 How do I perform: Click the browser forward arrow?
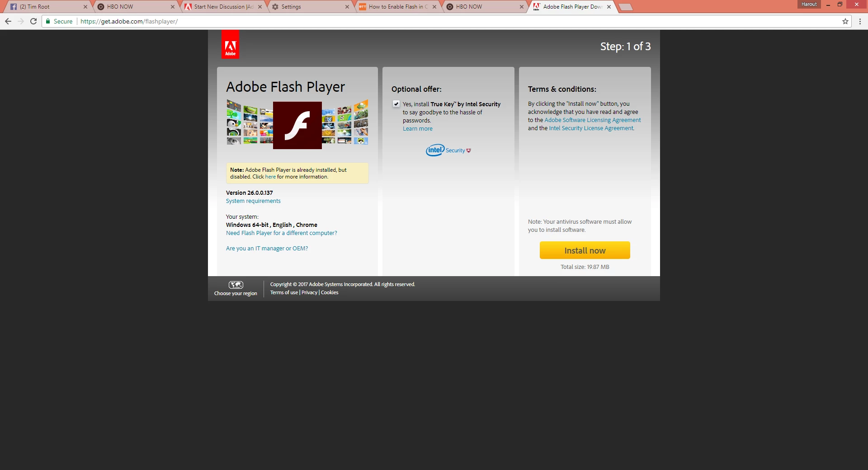coord(21,21)
